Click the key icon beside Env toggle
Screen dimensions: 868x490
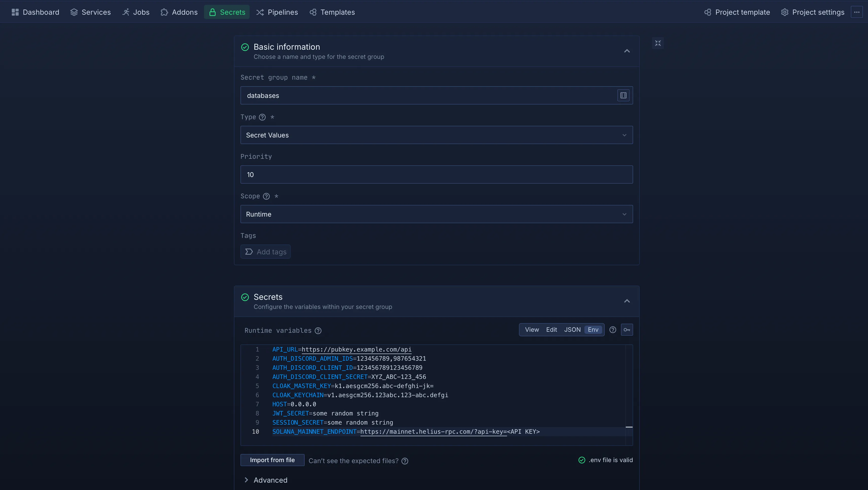627,330
